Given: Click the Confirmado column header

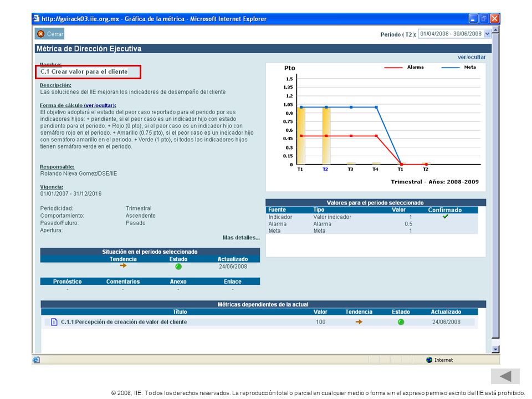Looking at the screenshot, I should coord(445,209).
